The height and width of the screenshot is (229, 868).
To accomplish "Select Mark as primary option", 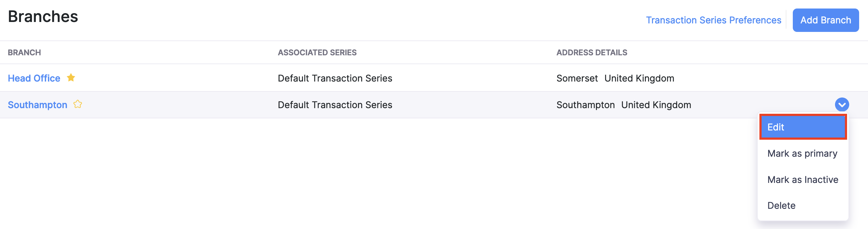I will coord(802,153).
